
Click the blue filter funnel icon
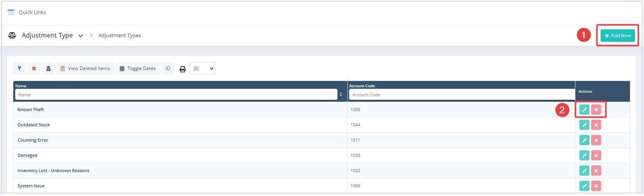(20, 68)
